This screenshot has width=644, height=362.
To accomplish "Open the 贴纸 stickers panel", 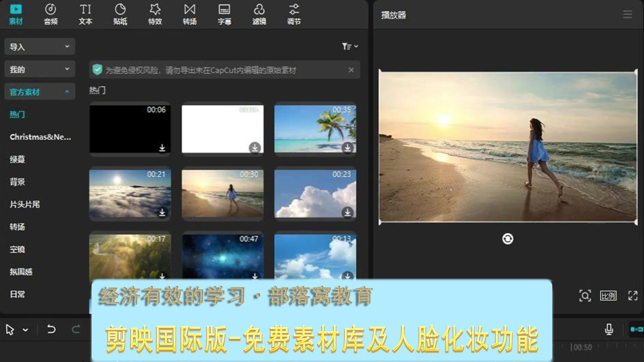I will coord(120,14).
